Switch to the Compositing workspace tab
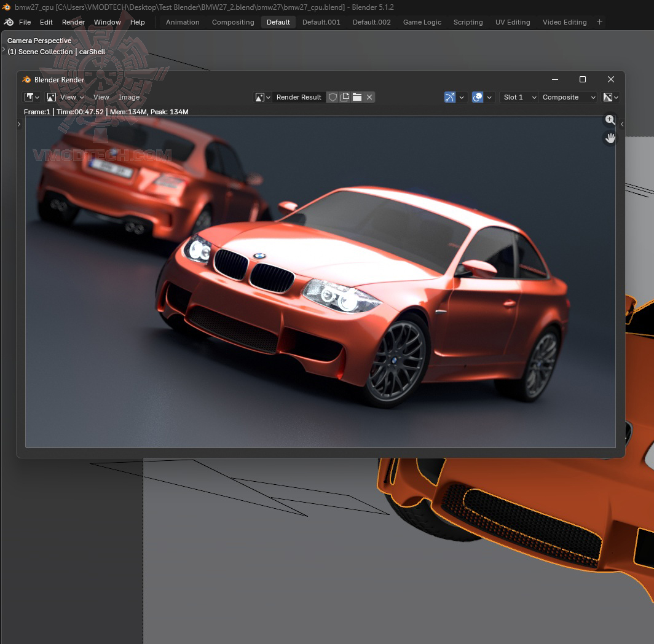The width and height of the screenshot is (654, 644). pos(233,22)
